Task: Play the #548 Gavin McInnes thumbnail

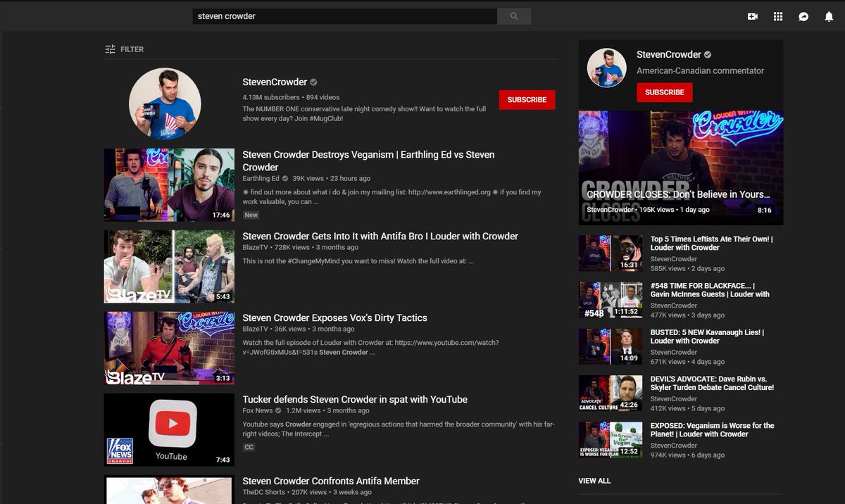Action: pyautogui.click(x=611, y=300)
